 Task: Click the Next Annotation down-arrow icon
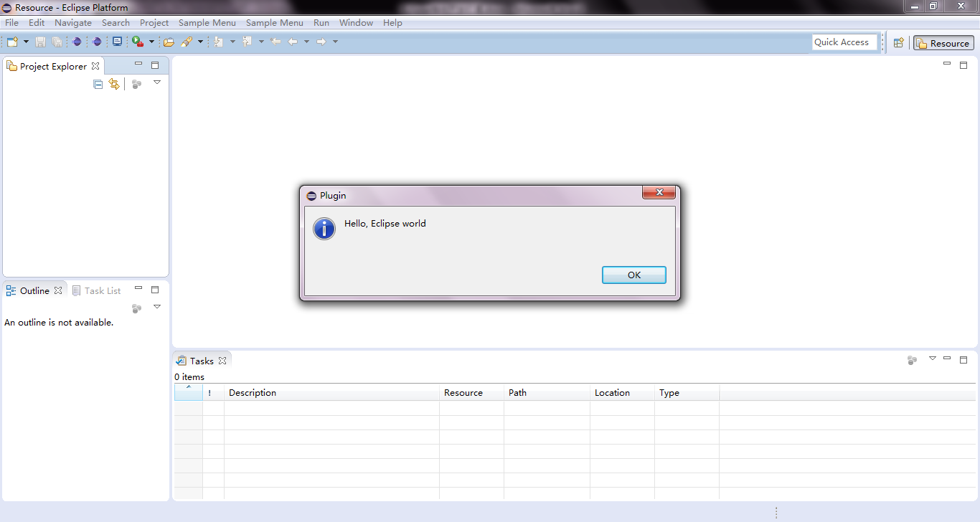(x=219, y=42)
